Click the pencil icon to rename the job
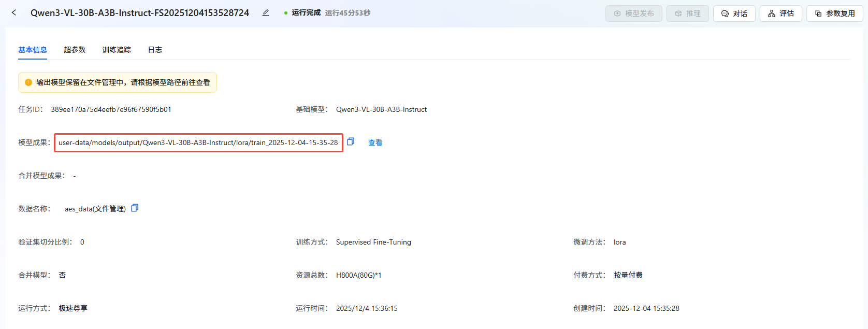The height and width of the screenshot is (329, 868). [266, 12]
